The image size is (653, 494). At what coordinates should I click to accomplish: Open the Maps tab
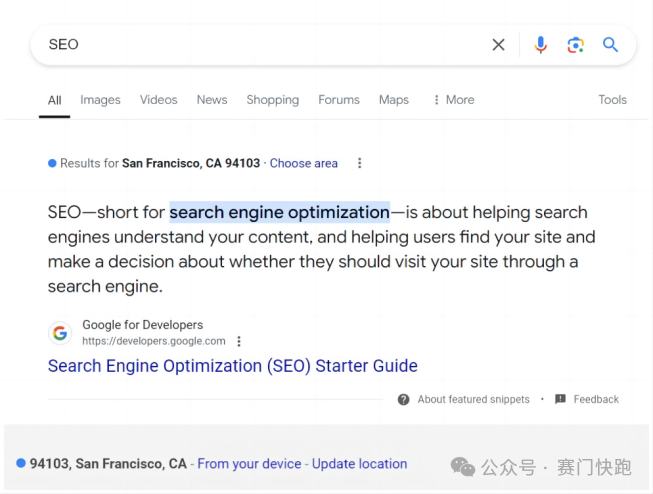[393, 100]
